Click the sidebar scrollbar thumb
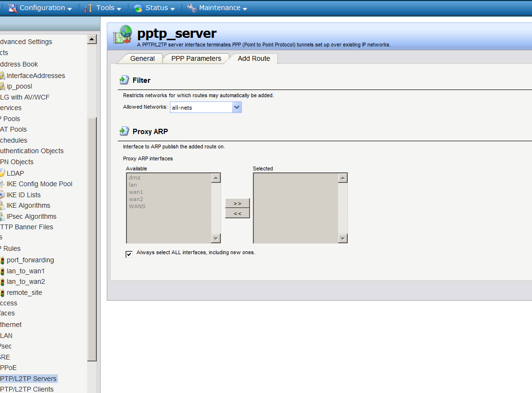The width and height of the screenshot is (532, 393). (92, 239)
